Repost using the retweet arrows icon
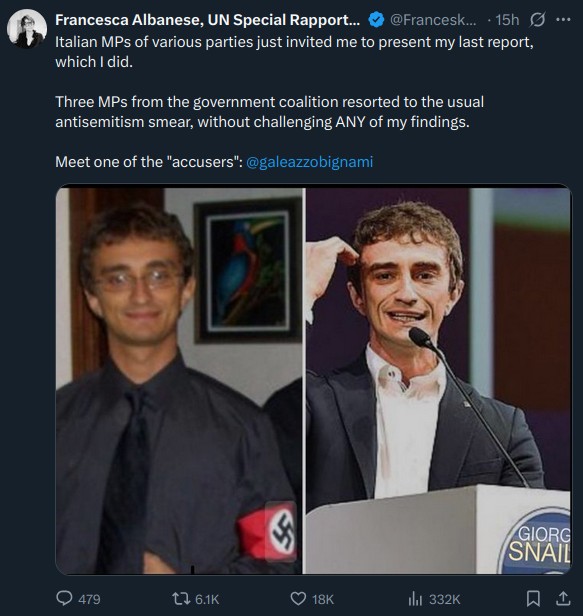583x616 pixels. click(181, 599)
